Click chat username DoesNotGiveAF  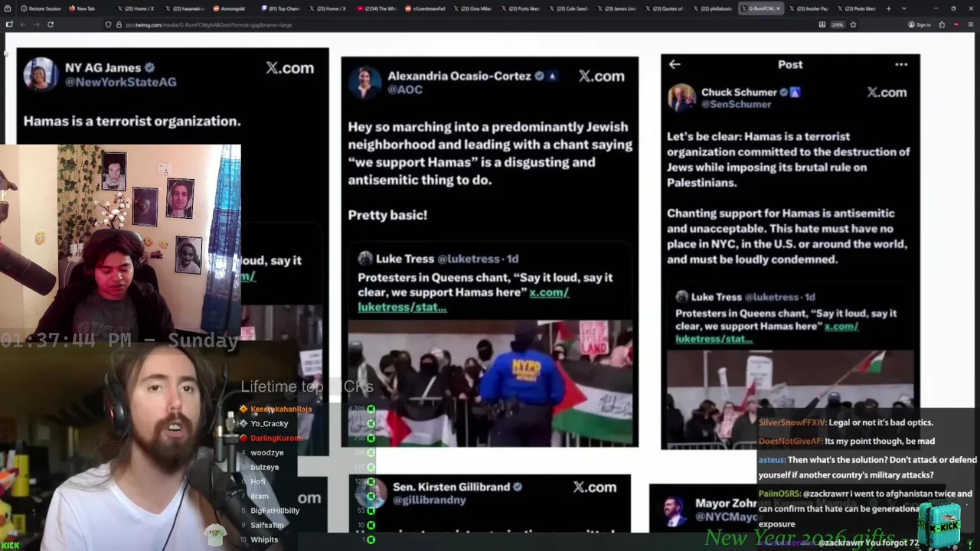tap(790, 441)
